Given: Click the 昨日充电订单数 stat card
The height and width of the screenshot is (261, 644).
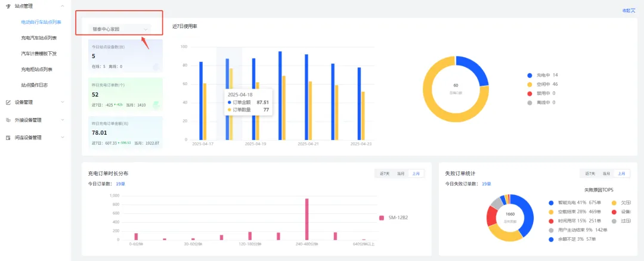Looking at the screenshot, I should (120, 94).
